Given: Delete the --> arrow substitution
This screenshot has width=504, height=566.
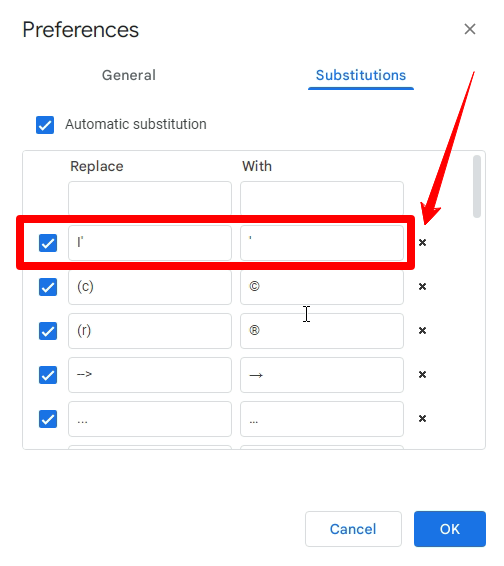Looking at the screenshot, I should click(x=422, y=375).
